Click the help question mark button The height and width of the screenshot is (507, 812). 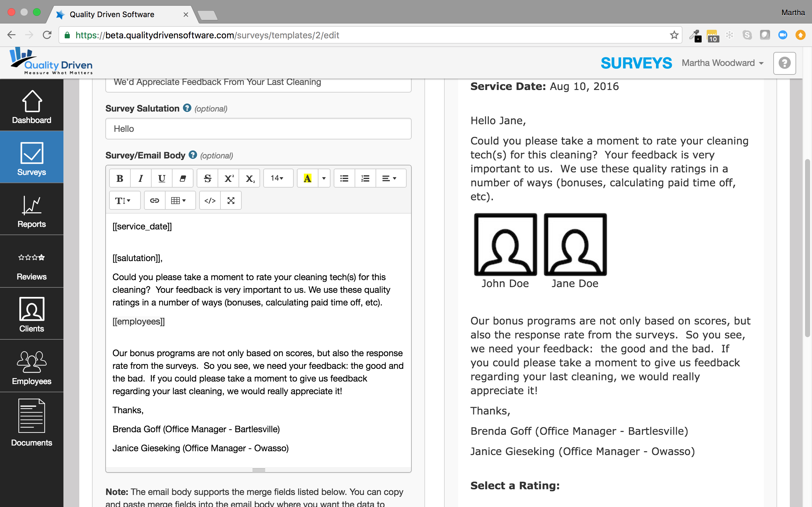[x=784, y=63]
